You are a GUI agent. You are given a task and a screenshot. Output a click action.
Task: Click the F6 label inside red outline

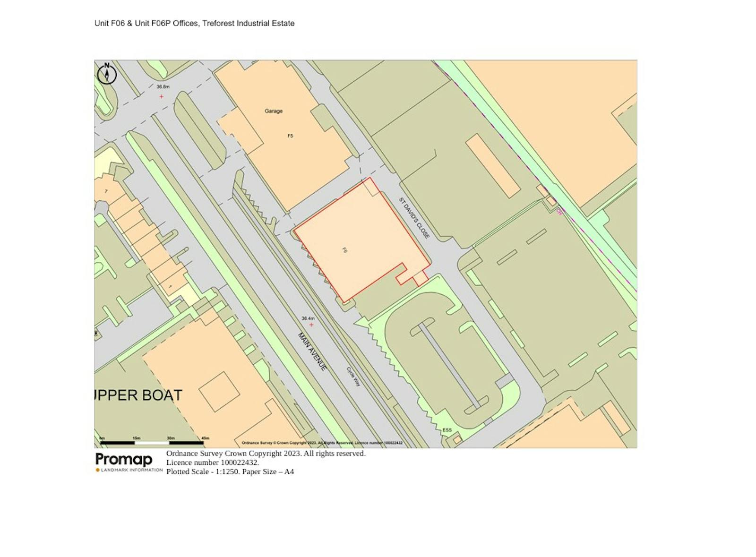tap(344, 250)
